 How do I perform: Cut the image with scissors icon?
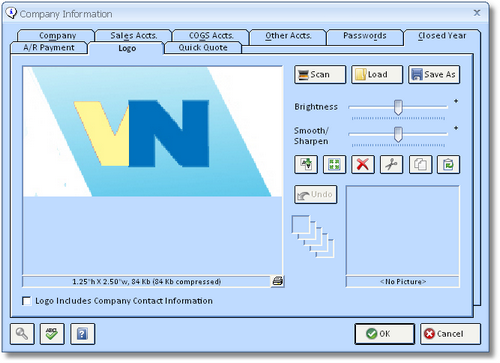[391, 164]
